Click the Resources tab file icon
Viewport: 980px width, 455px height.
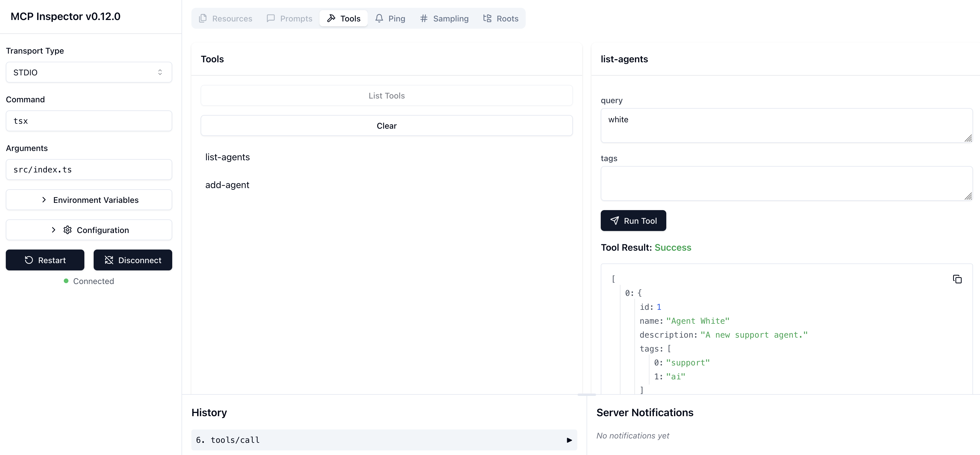pyautogui.click(x=203, y=18)
